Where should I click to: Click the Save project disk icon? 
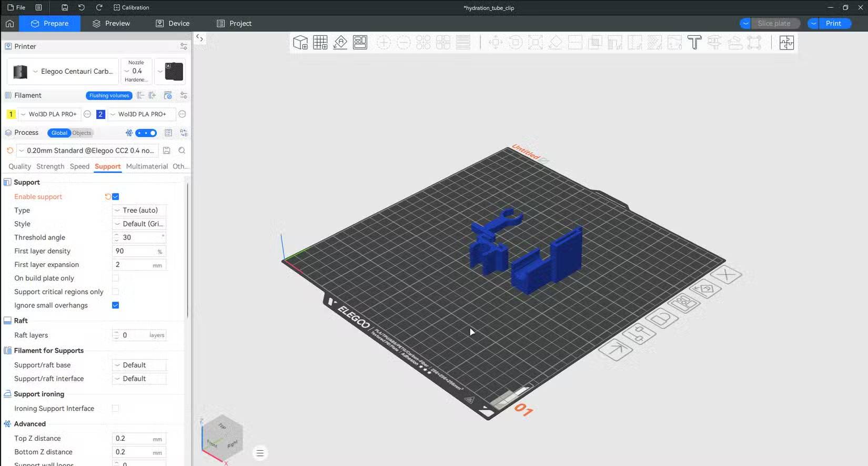tap(65, 7)
